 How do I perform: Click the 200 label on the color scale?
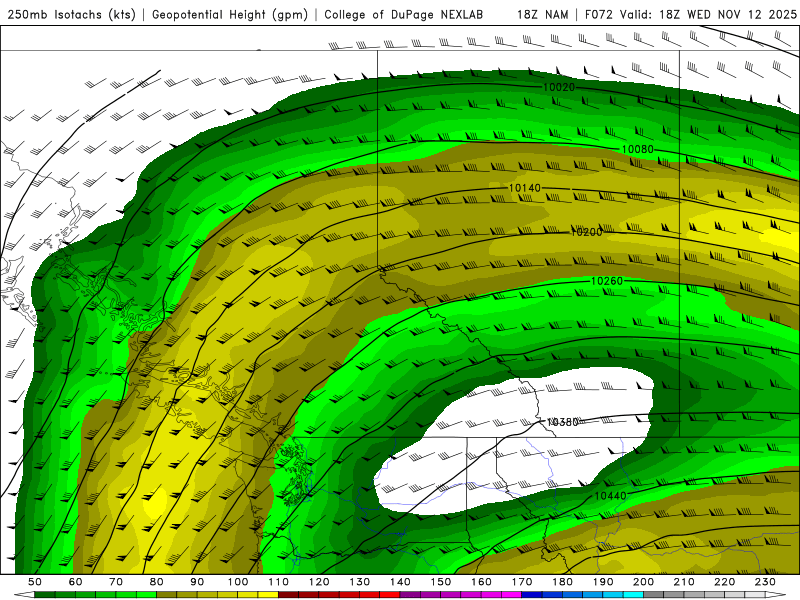coord(644,582)
